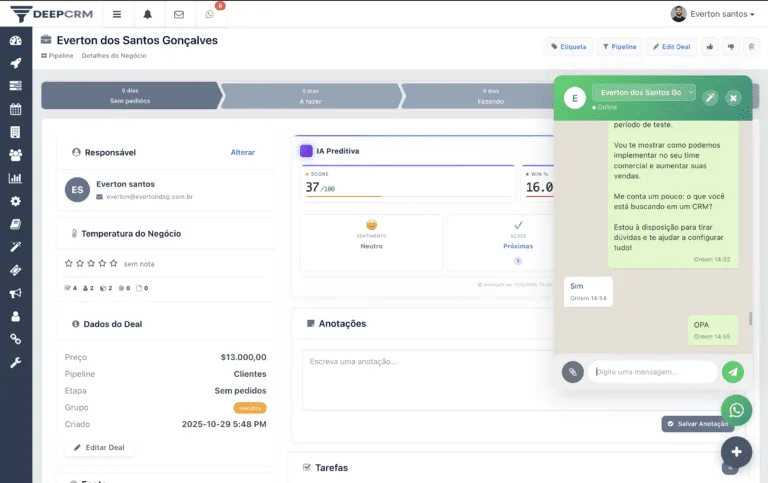Open the dashboard gauge sidebar icon
The image size is (768, 483).
16,41
